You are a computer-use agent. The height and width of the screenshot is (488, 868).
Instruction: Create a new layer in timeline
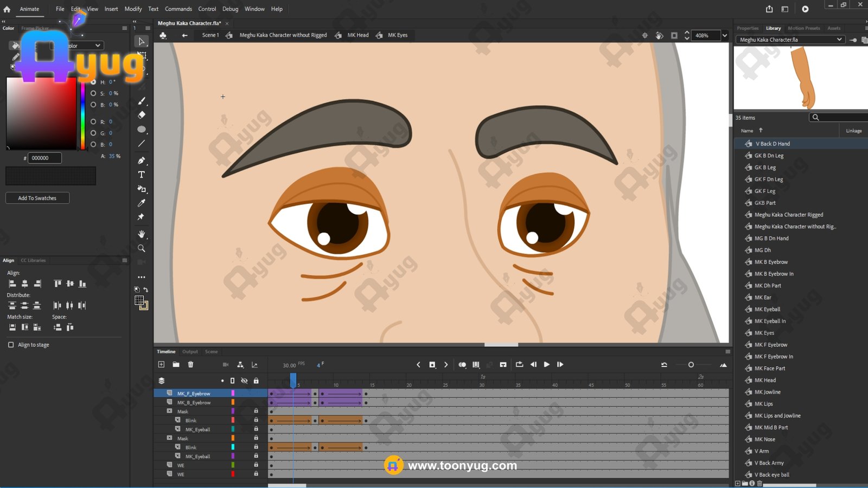click(x=161, y=364)
